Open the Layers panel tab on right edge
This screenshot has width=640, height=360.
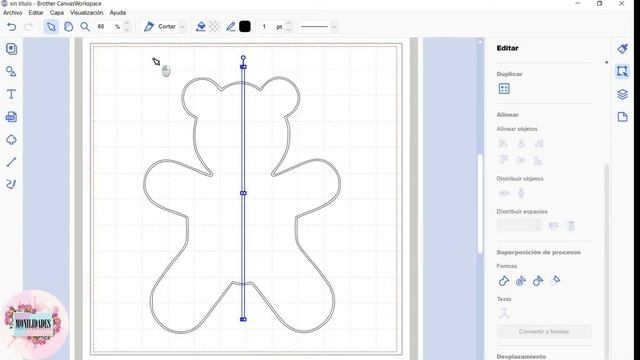click(622, 94)
